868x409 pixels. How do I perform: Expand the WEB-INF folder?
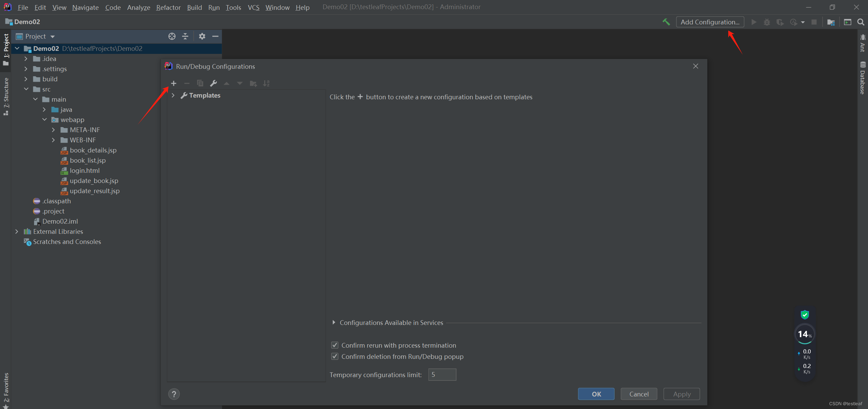(x=53, y=140)
